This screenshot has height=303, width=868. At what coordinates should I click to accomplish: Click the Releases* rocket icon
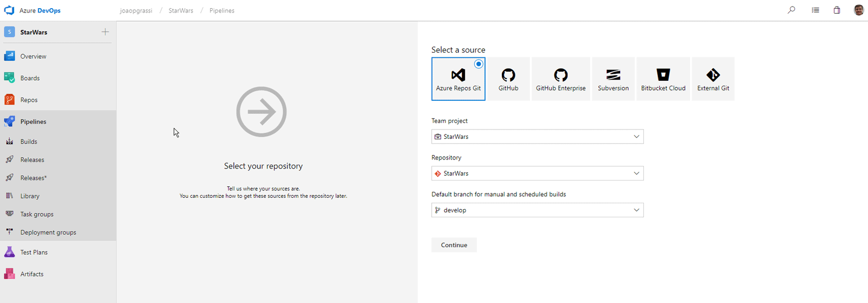click(9, 178)
